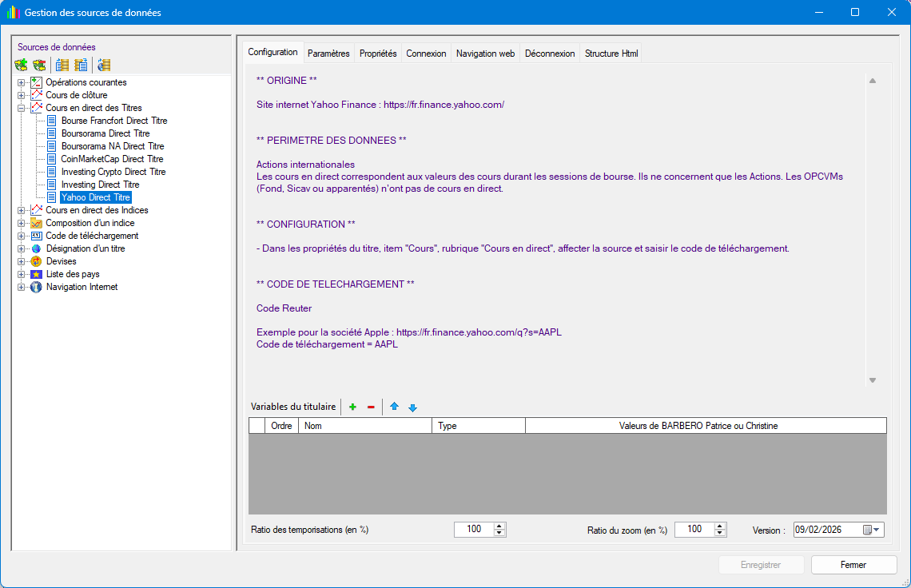Expand the Devises tree node
The height and width of the screenshot is (588, 911).
[x=22, y=261]
